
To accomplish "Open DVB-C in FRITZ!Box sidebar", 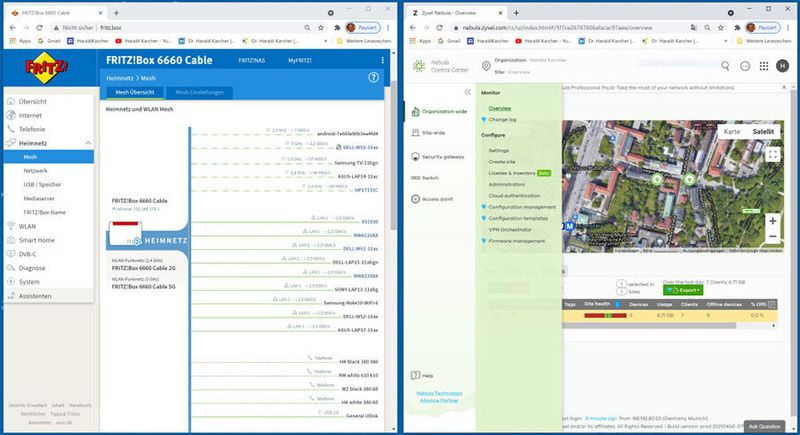I will pyautogui.click(x=28, y=254).
